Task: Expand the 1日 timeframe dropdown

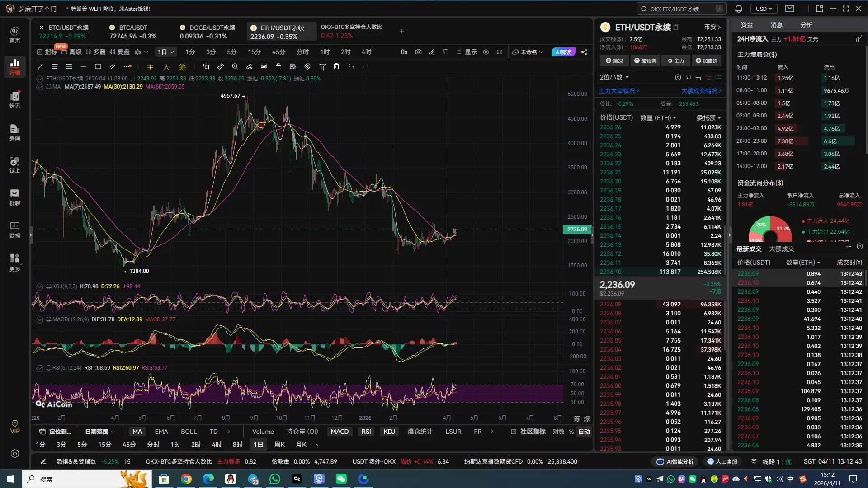Action: coord(165,52)
